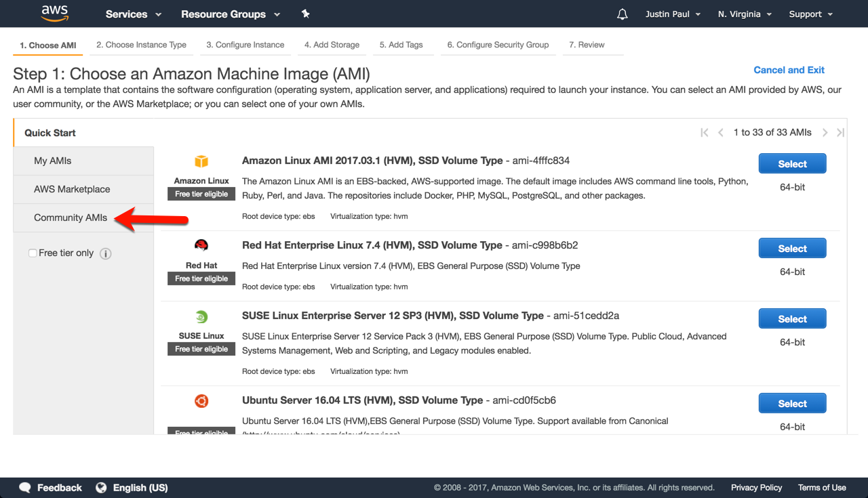Click Amazon Linux AMI 2017.03.1 title text
Viewport: 868px width, 498px height.
pyautogui.click(x=372, y=161)
